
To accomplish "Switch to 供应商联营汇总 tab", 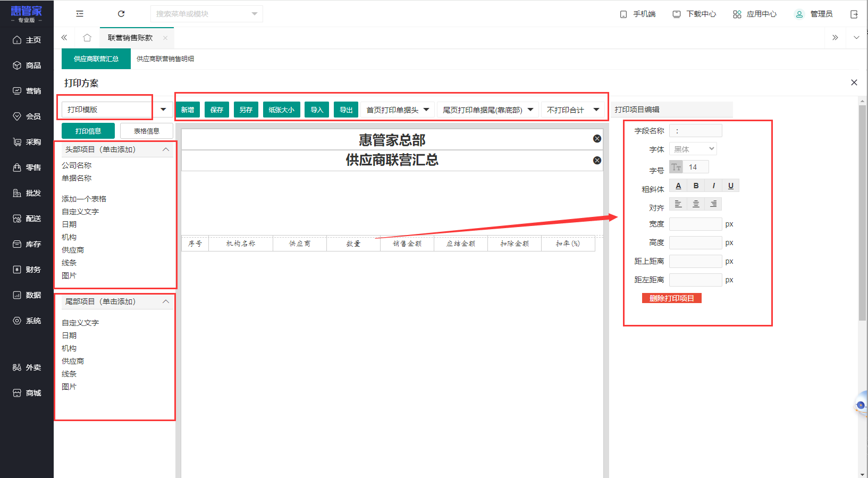I will click(96, 59).
